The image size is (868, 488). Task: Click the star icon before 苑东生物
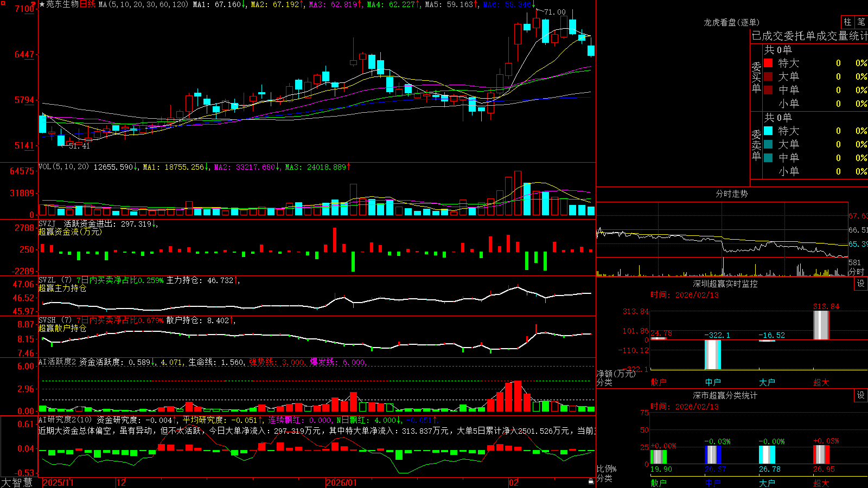(x=42, y=4)
